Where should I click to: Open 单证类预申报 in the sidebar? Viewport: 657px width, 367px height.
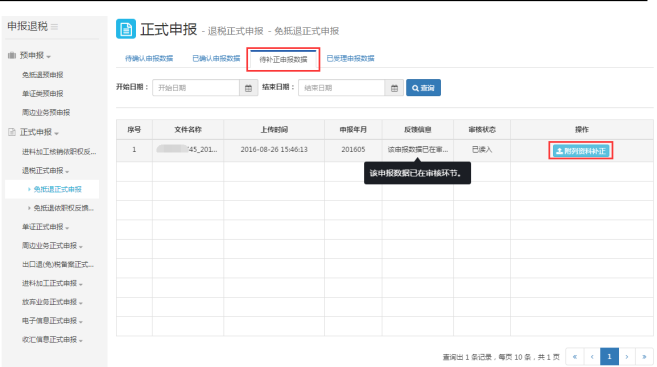[43, 93]
